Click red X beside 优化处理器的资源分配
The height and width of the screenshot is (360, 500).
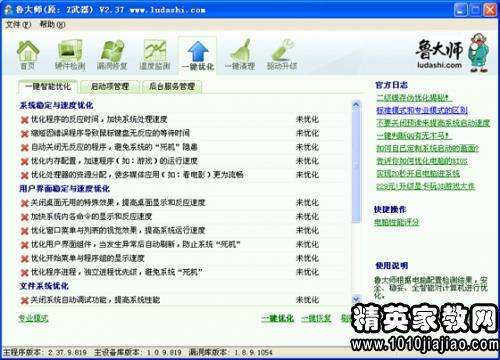coord(24,175)
